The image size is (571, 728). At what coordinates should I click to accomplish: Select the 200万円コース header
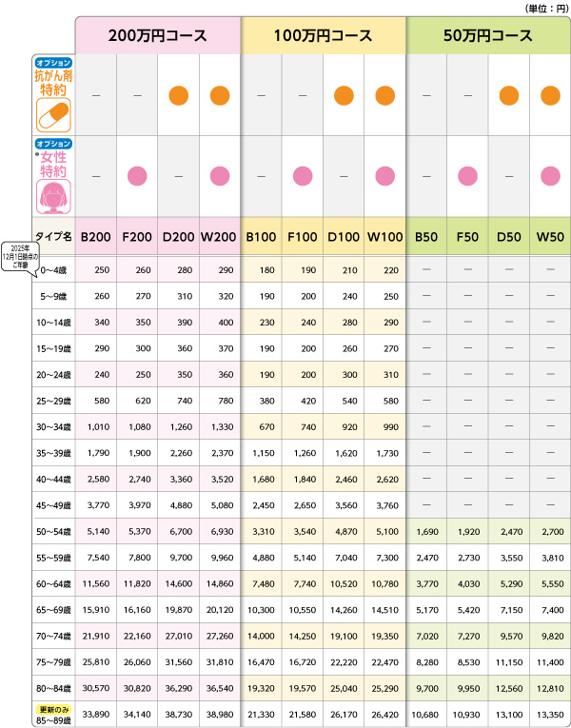click(x=158, y=36)
